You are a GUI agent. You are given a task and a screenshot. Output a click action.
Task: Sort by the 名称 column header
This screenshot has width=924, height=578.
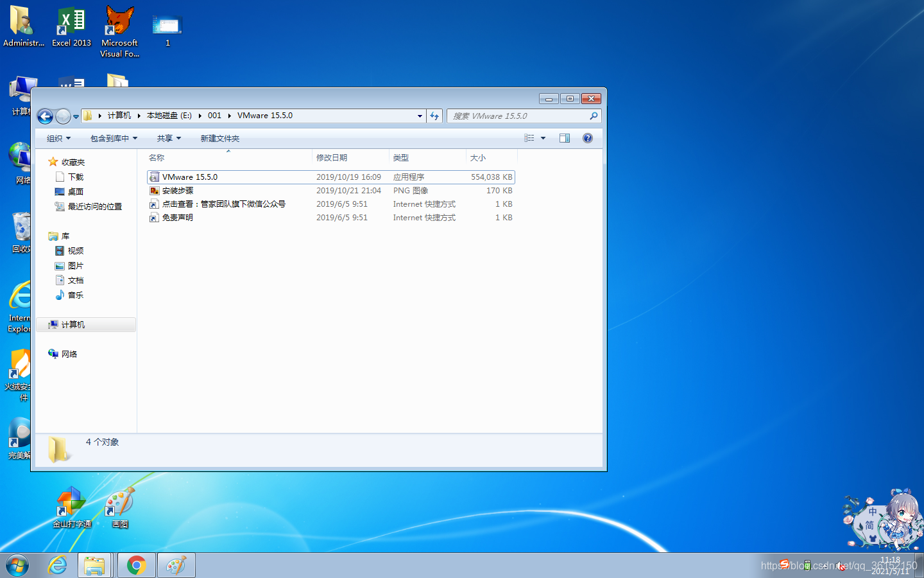click(x=228, y=157)
